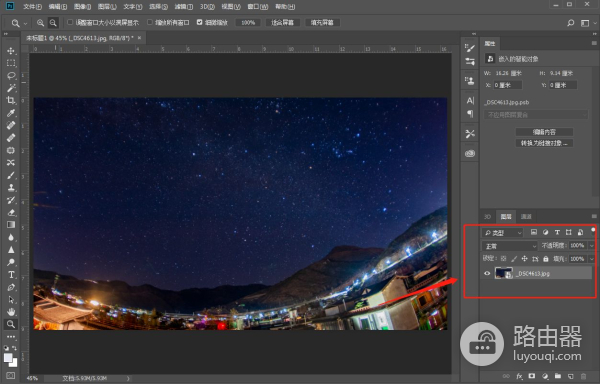Click the Zoom Out magnifier option

pyautogui.click(x=53, y=23)
